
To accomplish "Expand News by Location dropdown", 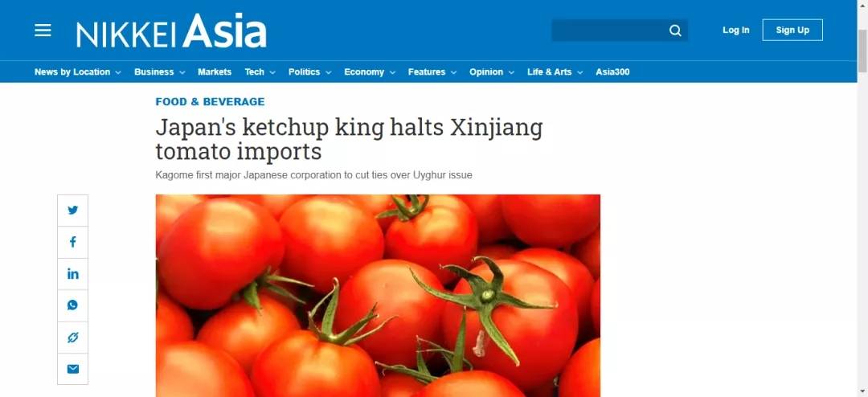I will click(x=77, y=72).
